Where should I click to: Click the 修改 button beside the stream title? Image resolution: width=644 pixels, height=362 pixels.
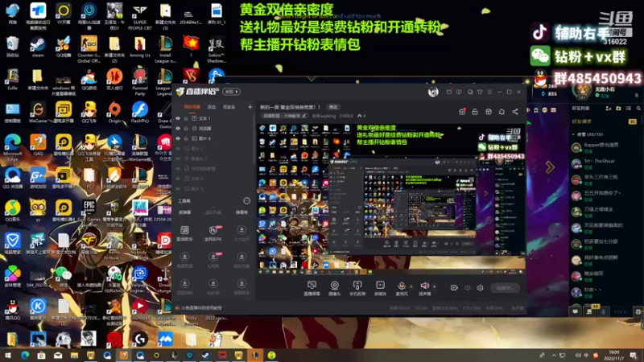[x=333, y=107]
